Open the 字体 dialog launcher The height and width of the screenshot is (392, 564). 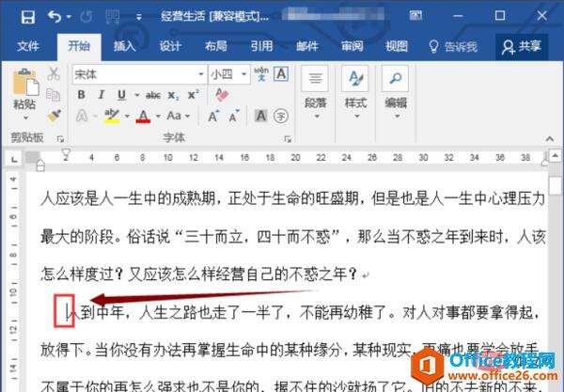[288, 139]
